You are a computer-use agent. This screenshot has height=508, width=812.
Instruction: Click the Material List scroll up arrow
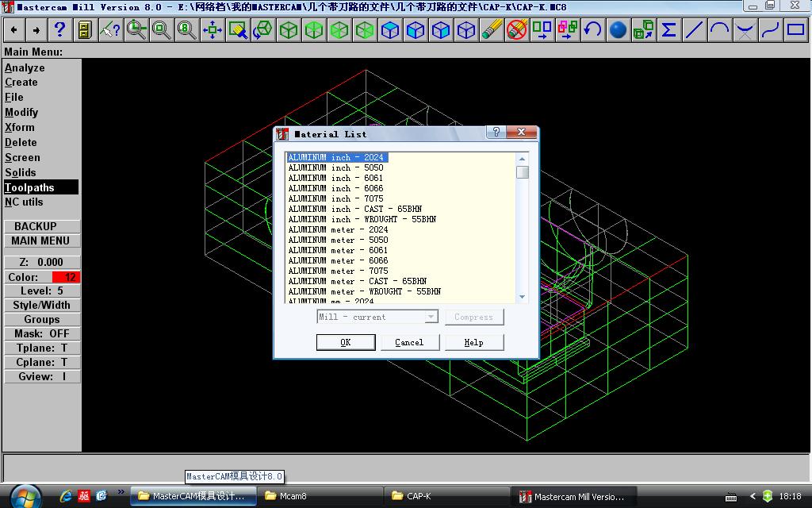click(522, 159)
